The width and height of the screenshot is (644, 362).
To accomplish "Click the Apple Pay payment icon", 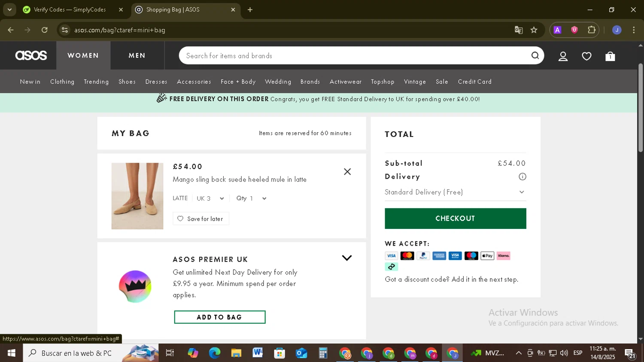I will point(487,256).
